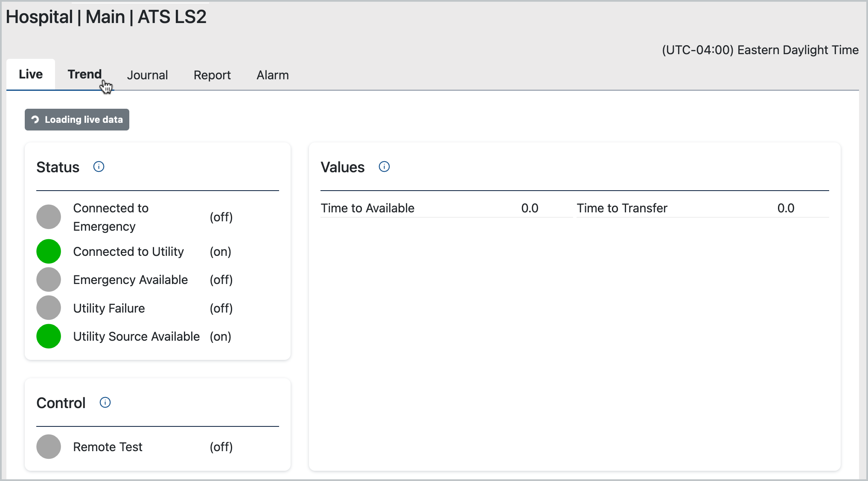Screen dimensions: 868x481
Task: Select the Live tab
Action: [31, 75]
